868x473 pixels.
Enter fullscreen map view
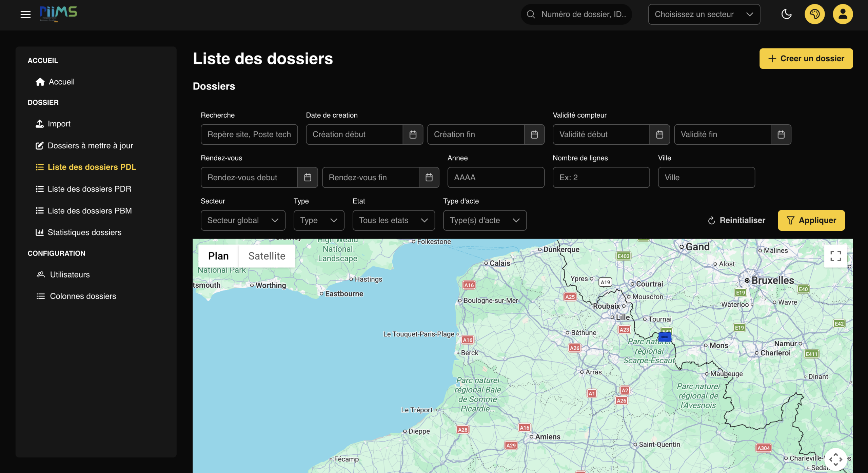click(835, 256)
